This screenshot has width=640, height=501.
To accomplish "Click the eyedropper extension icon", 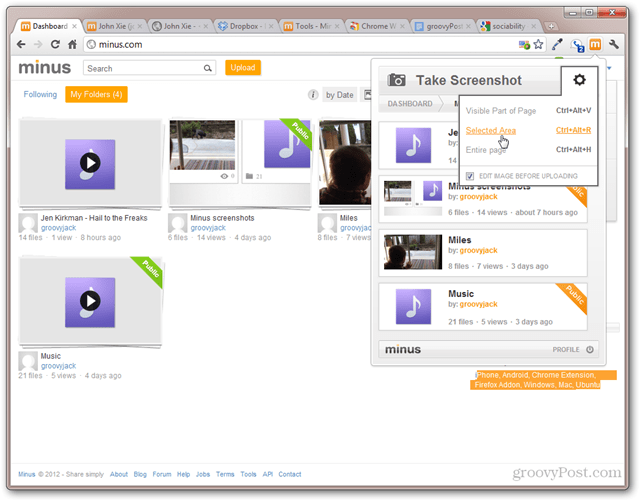I will 557,44.
